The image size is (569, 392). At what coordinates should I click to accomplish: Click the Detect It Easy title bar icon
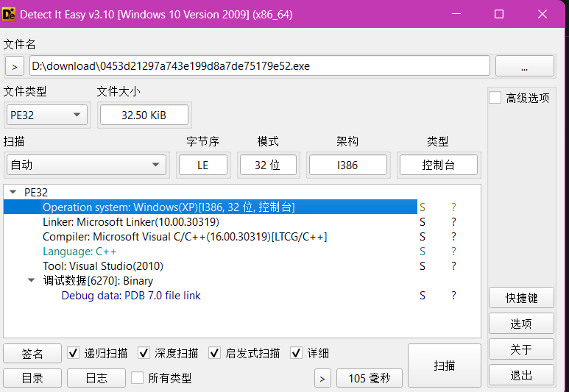[x=9, y=15]
